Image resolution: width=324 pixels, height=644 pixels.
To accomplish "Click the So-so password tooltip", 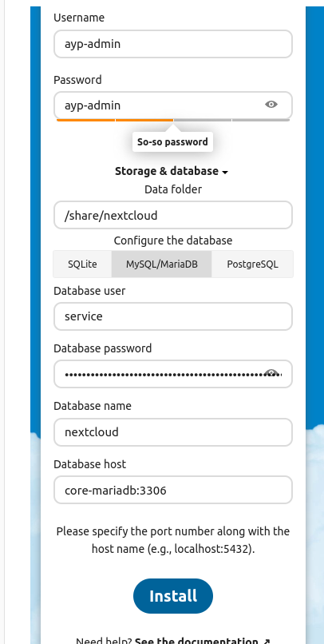I will pos(172,142).
